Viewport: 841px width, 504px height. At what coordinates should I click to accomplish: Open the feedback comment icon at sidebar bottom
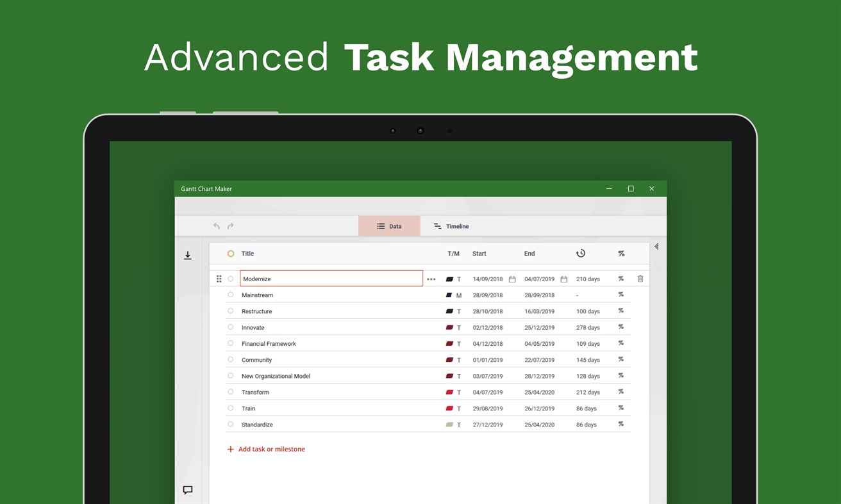188,490
